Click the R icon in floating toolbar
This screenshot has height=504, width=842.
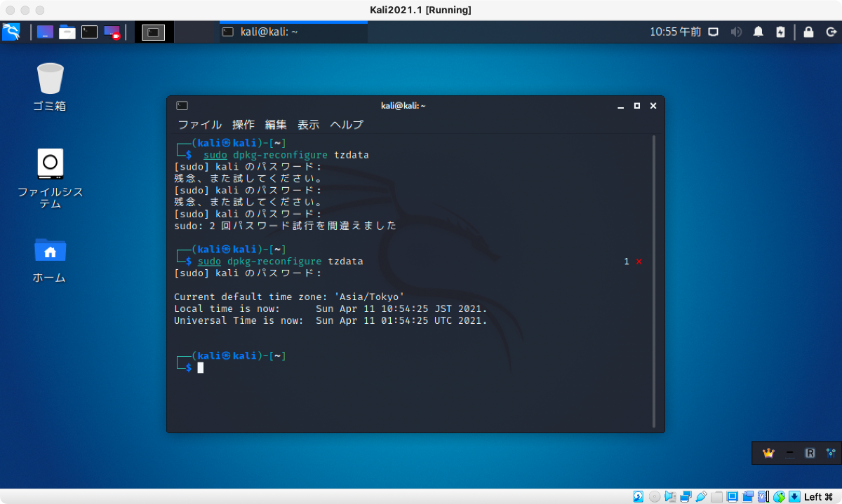point(810,454)
